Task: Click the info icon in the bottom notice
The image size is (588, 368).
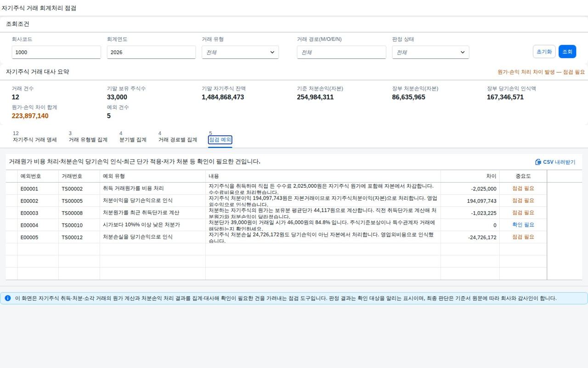Action: click(7, 298)
